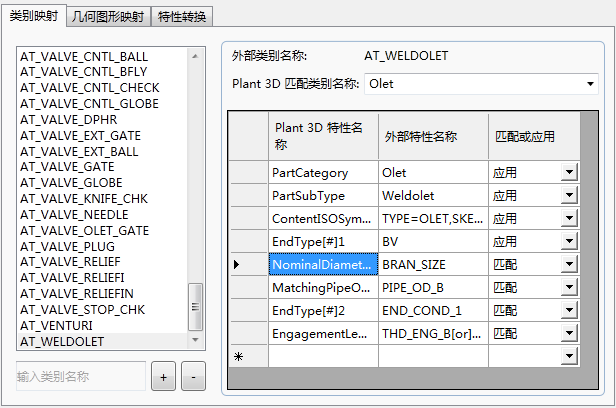
Task: Select AT_VALVE_CNTL_CHECK in the list
Action: [90, 88]
